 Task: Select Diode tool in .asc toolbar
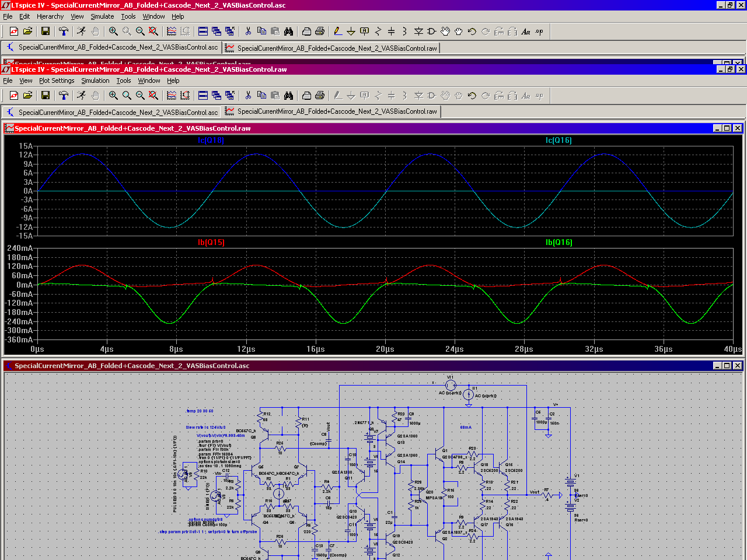coord(418,32)
